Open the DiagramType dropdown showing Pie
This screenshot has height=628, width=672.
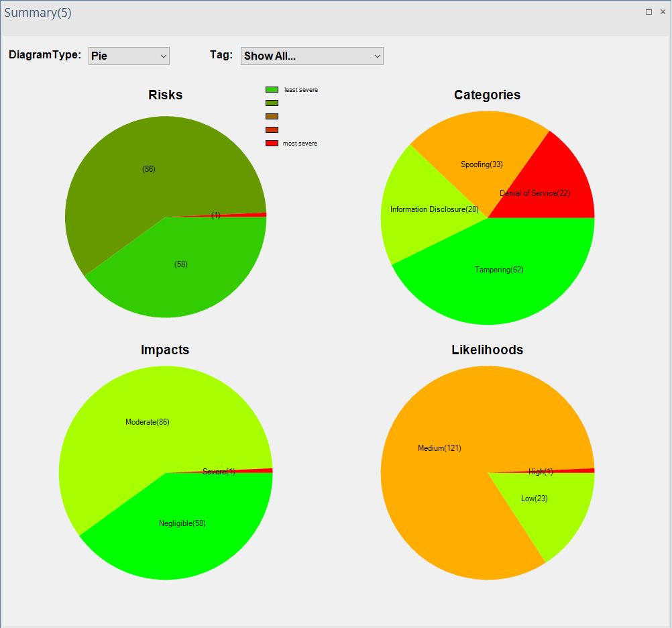pos(129,56)
